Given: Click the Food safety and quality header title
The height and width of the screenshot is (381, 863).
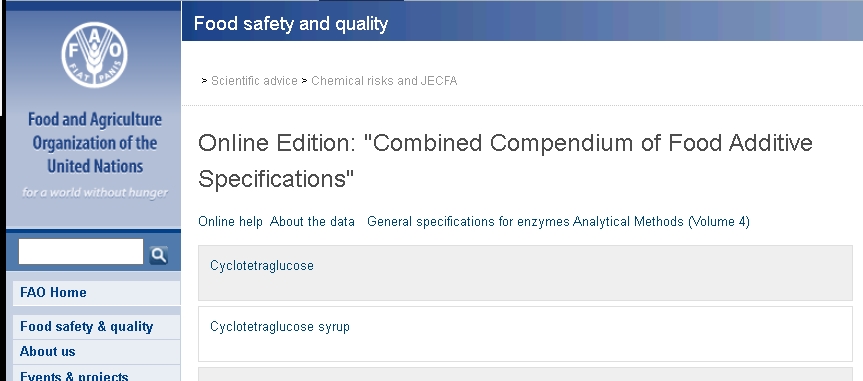Looking at the screenshot, I should tap(291, 24).
